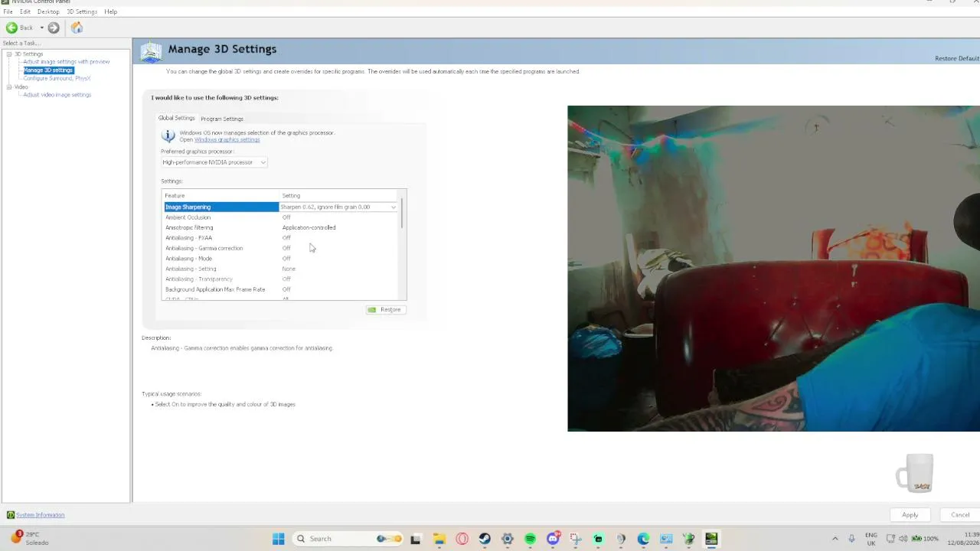The height and width of the screenshot is (551, 980).
Task: Click the Application-controlled setting value
Action: click(309, 227)
